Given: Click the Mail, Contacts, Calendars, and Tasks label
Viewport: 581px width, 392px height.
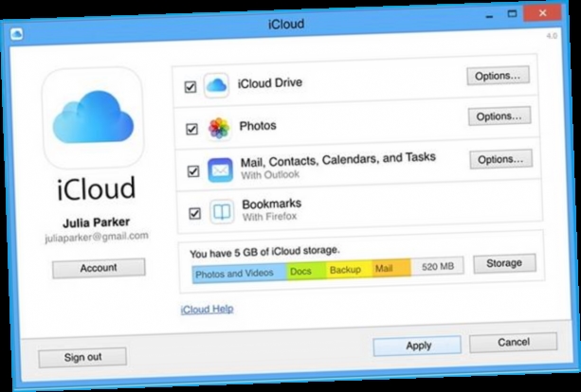Looking at the screenshot, I should pyautogui.click(x=338, y=160).
